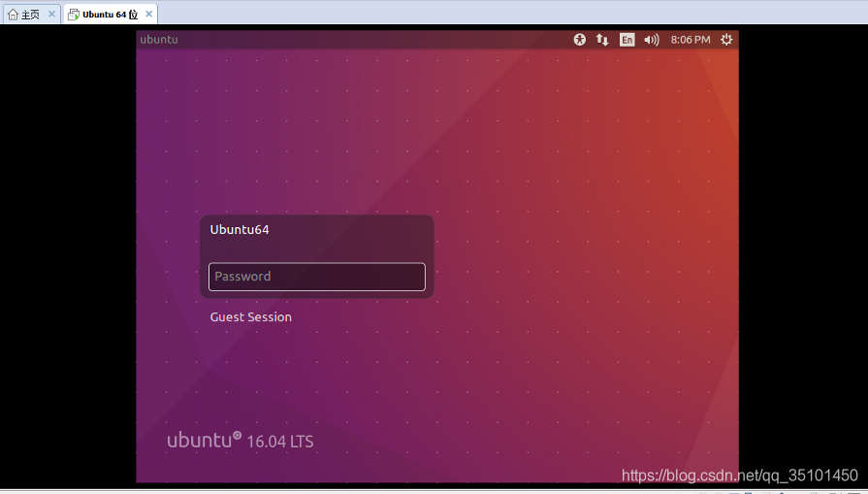Close the 主页 tab

[x=51, y=14]
